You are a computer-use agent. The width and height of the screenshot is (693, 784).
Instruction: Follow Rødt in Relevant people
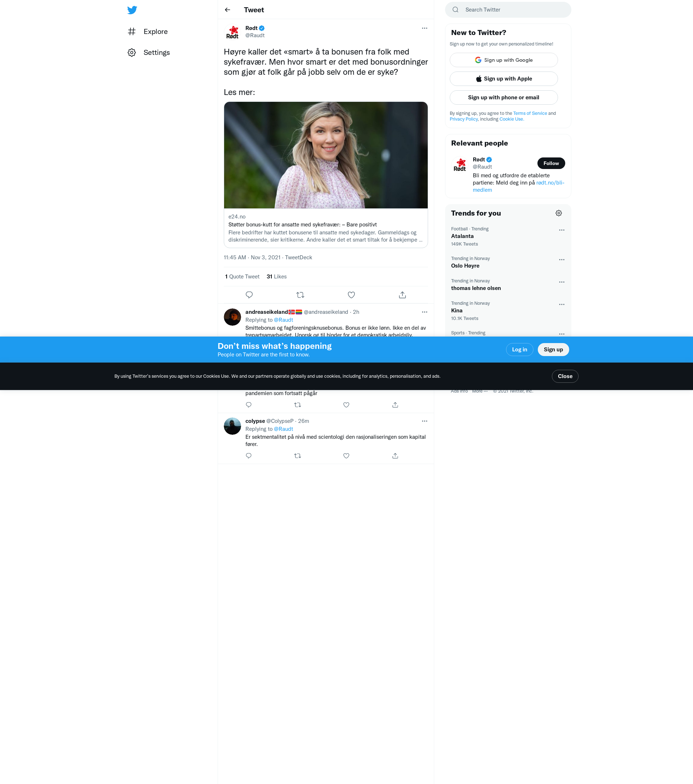(551, 163)
